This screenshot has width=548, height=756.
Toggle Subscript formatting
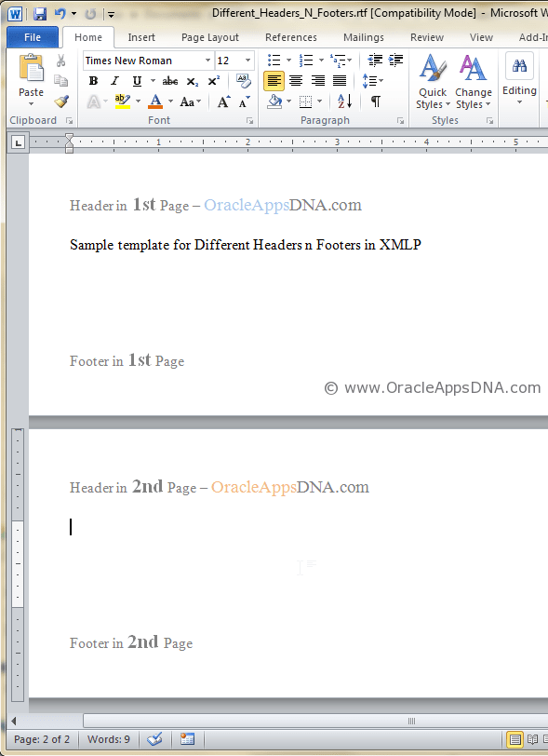[193, 82]
